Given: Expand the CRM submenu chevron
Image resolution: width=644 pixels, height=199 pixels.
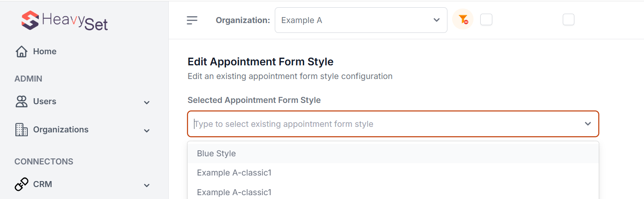Looking at the screenshot, I should pyautogui.click(x=147, y=185).
